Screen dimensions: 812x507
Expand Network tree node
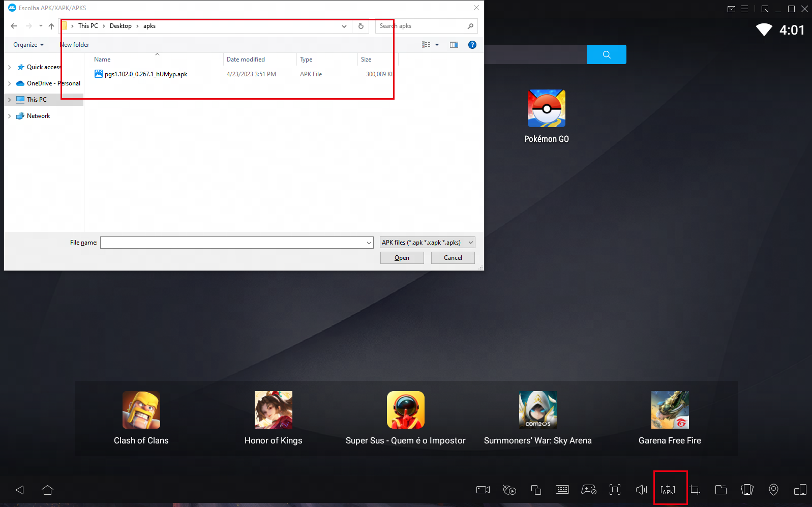point(9,116)
